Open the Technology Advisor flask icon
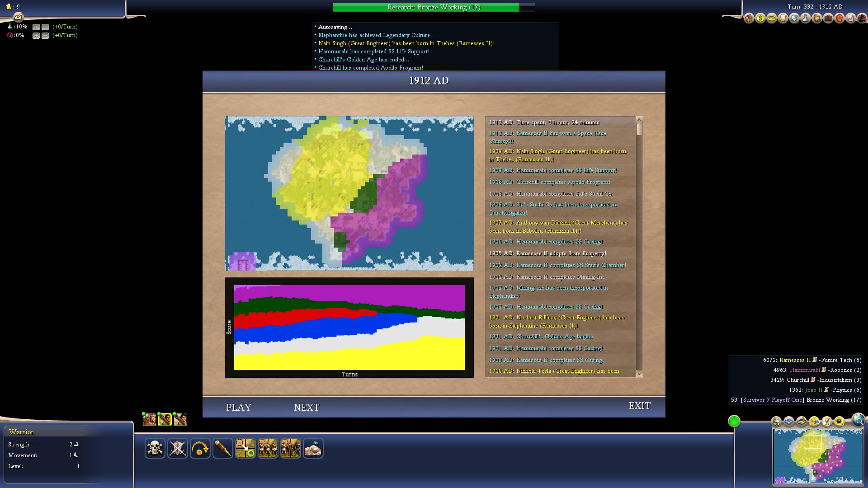The width and height of the screenshot is (868, 488). click(x=806, y=18)
